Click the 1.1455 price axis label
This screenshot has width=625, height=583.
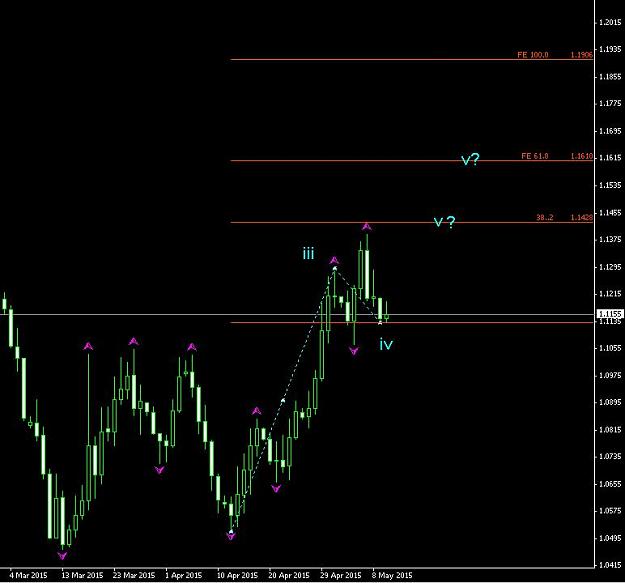(610, 212)
